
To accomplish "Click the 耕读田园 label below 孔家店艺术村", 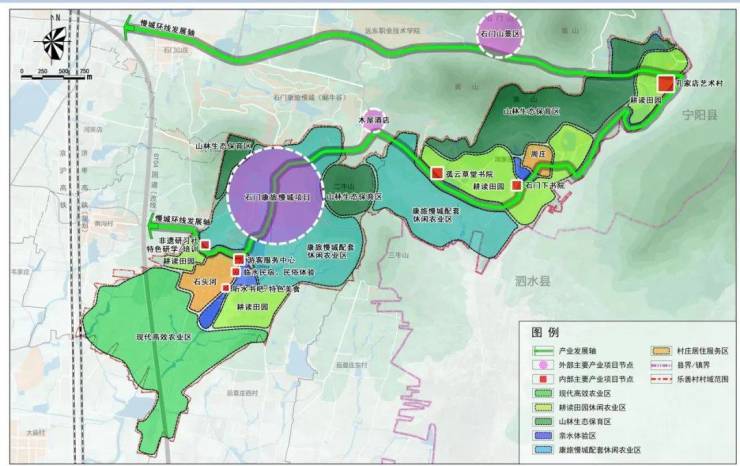I will tap(645, 101).
